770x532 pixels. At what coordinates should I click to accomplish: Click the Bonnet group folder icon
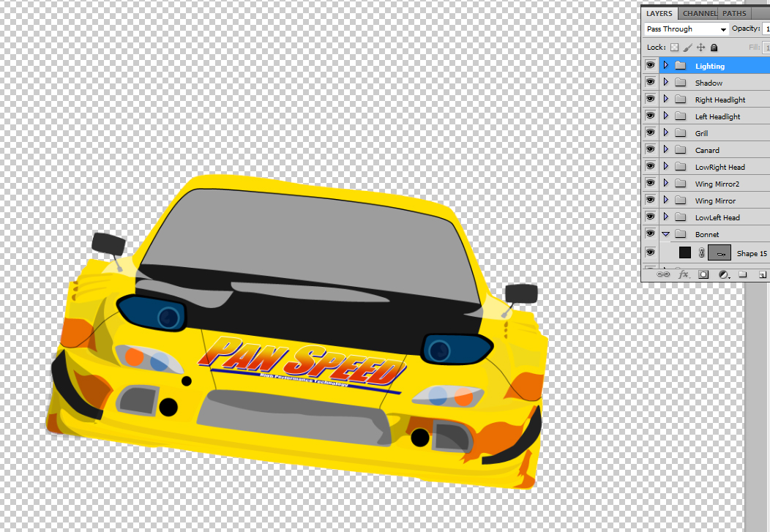click(x=681, y=234)
